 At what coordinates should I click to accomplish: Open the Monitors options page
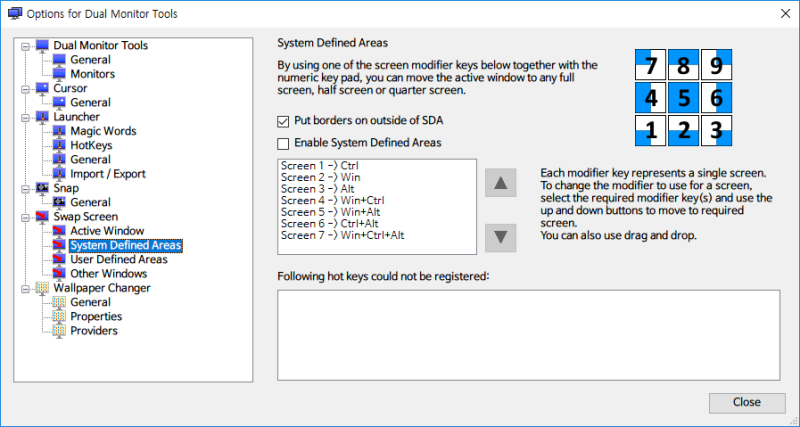pyautogui.click(x=92, y=74)
